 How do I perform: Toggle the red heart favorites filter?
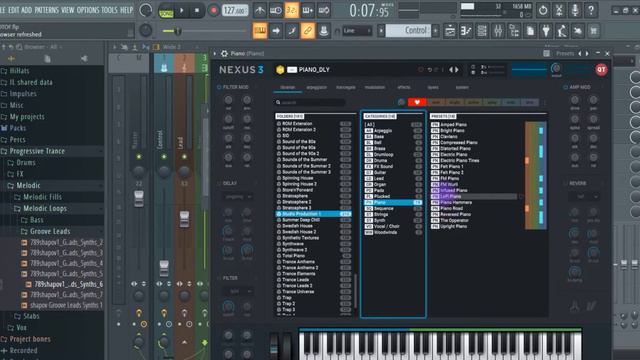pos(417,102)
